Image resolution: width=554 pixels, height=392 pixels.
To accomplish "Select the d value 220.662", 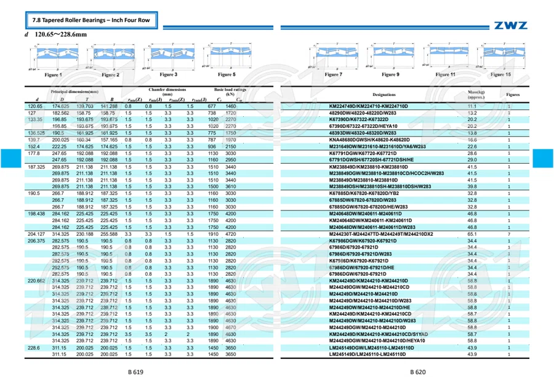I will point(36,281).
